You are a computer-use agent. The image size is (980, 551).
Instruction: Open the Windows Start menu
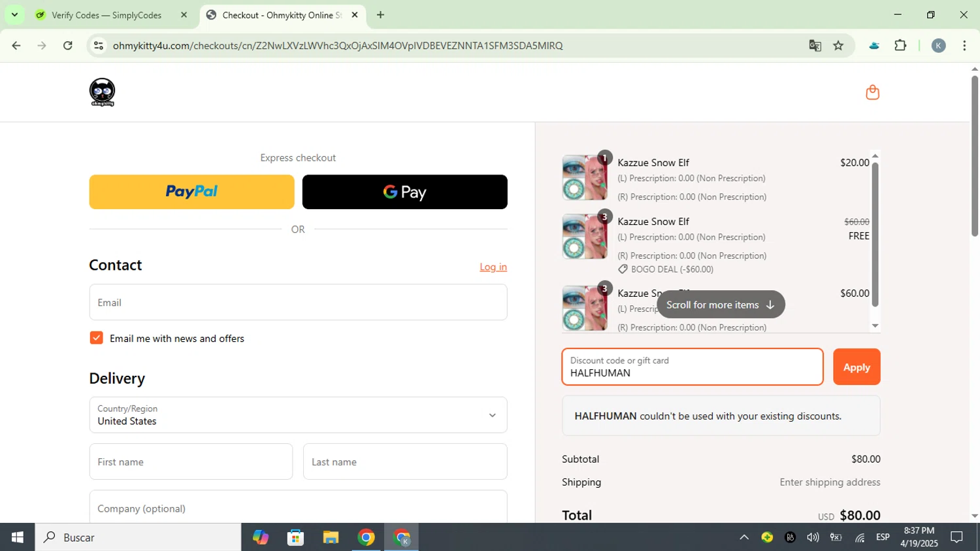pyautogui.click(x=17, y=537)
